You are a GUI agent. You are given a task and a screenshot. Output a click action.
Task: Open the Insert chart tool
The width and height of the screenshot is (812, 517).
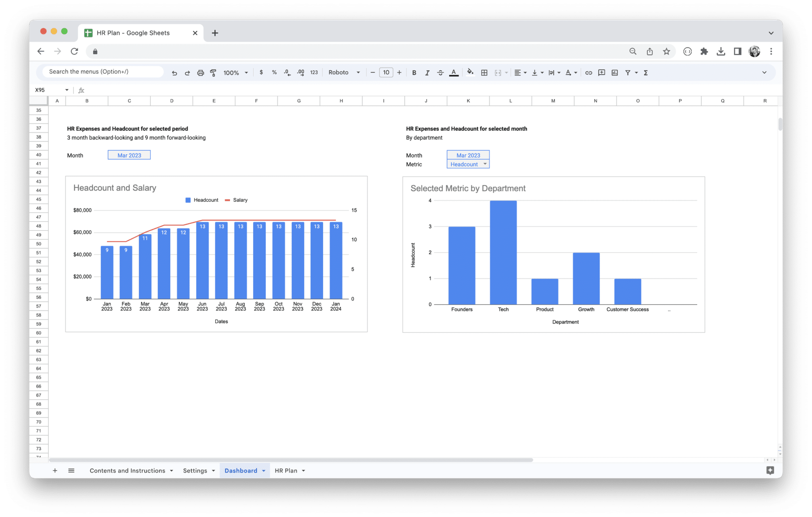[x=615, y=72]
